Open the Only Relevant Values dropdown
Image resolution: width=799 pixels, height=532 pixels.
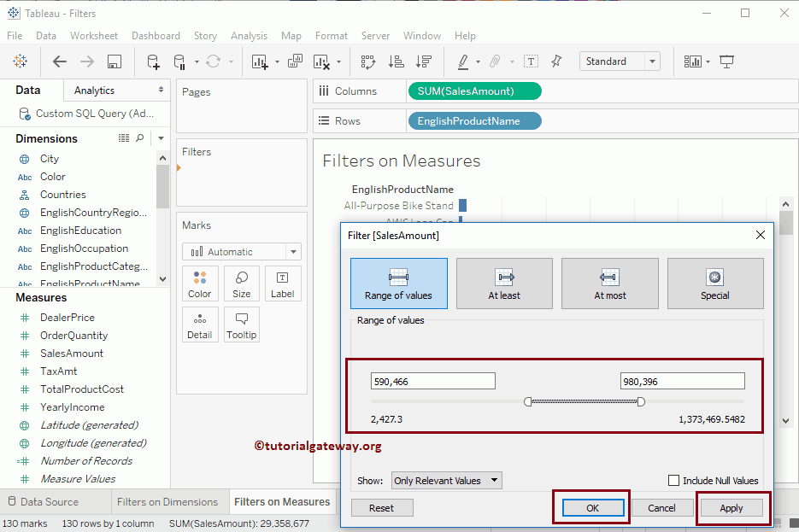[x=446, y=480]
